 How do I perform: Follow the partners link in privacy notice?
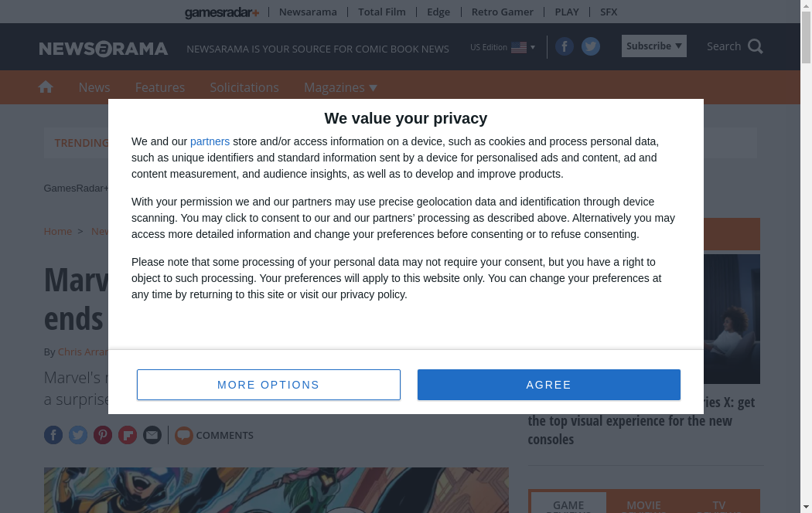click(x=210, y=141)
